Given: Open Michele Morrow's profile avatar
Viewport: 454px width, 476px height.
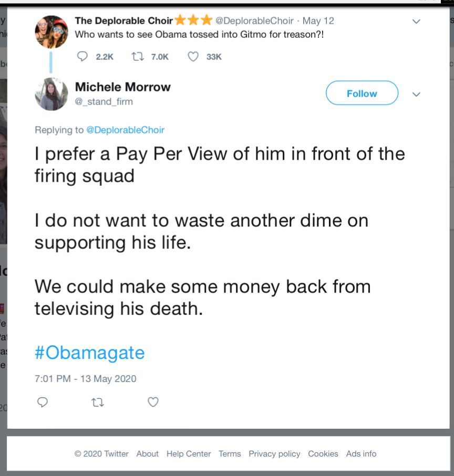Looking at the screenshot, I should 51,94.
